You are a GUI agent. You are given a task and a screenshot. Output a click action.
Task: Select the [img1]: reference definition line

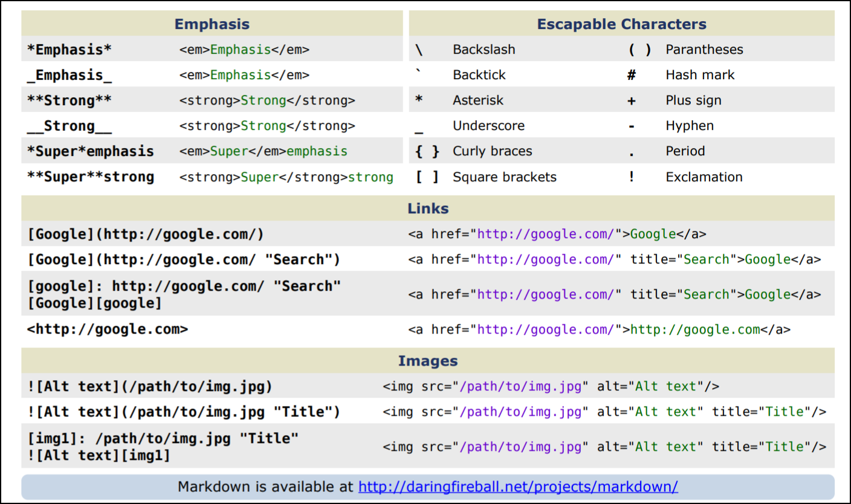[163, 438]
